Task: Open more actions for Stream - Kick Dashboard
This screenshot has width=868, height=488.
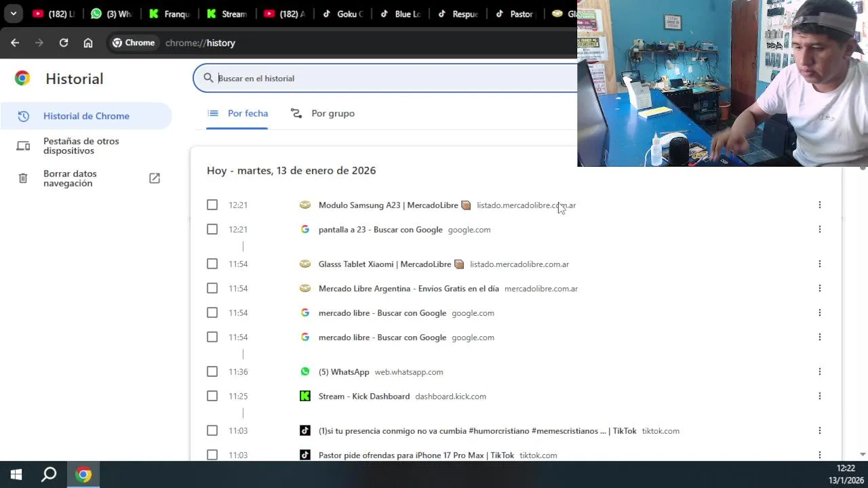Action: (x=819, y=396)
